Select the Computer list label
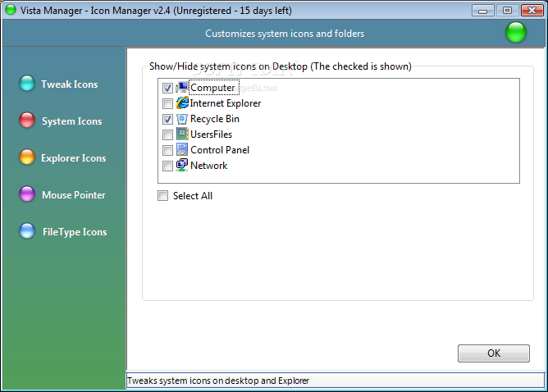 [x=212, y=88]
